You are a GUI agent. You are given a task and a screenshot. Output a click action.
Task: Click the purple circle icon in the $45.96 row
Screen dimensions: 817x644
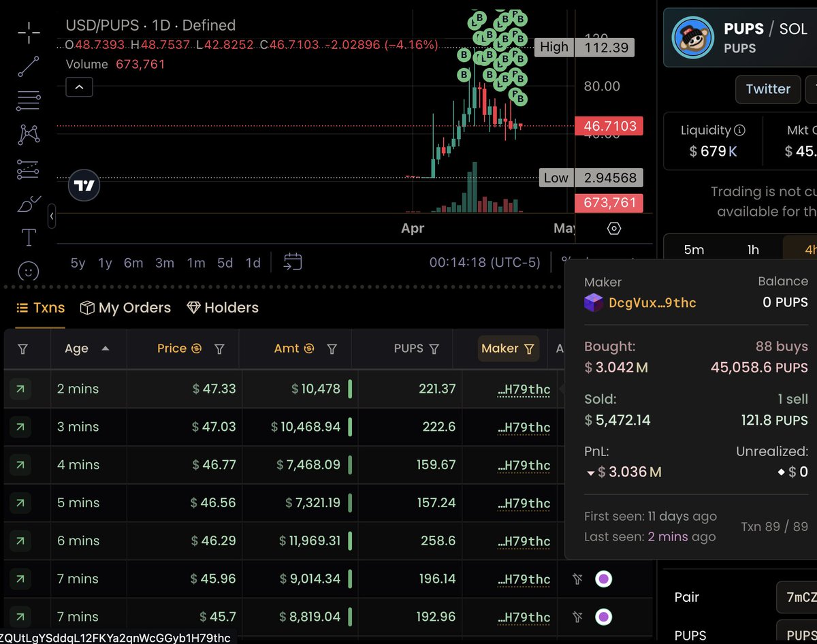tap(603, 579)
